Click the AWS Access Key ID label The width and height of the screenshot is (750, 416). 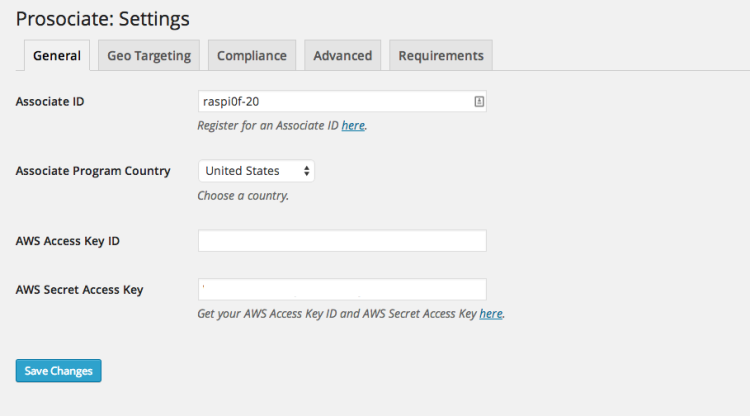pyautogui.click(x=67, y=241)
